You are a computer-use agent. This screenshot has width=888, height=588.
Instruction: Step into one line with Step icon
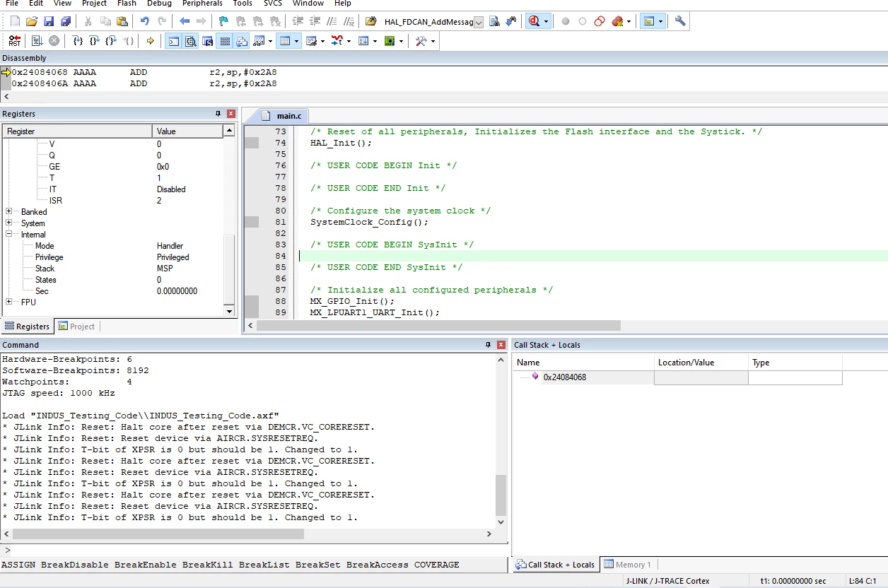tap(77, 41)
